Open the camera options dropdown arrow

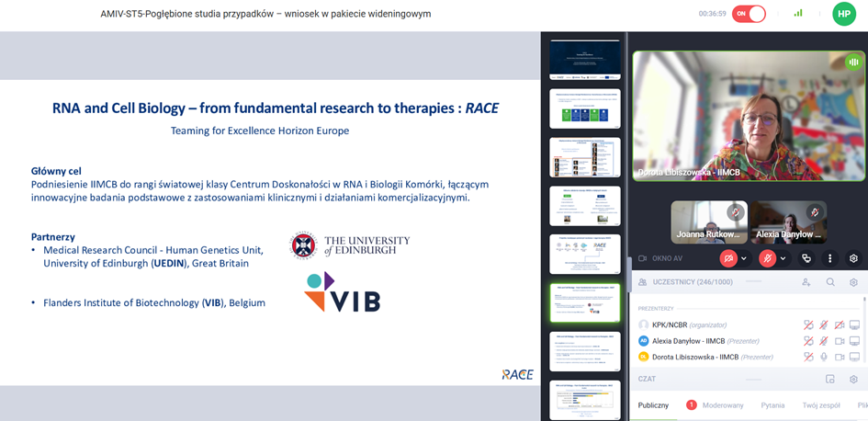click(x=744, y=258)
